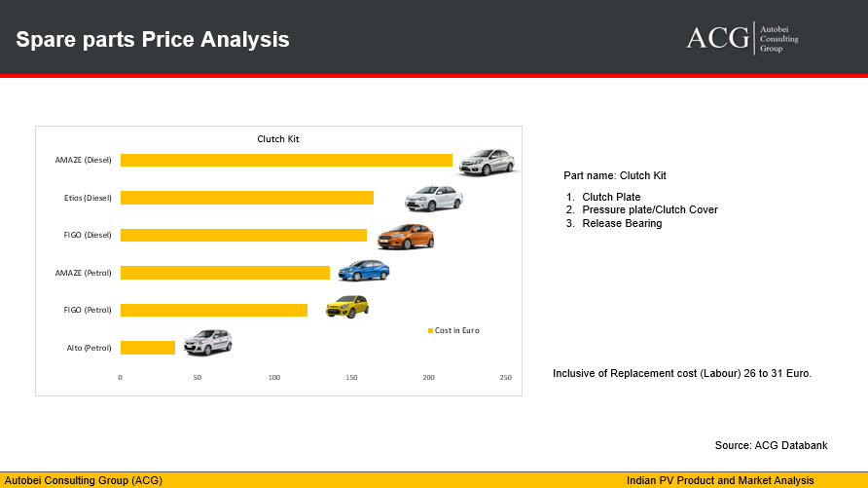Click Indian PV Product and Market Analysis footer

(x=720, y=481)
